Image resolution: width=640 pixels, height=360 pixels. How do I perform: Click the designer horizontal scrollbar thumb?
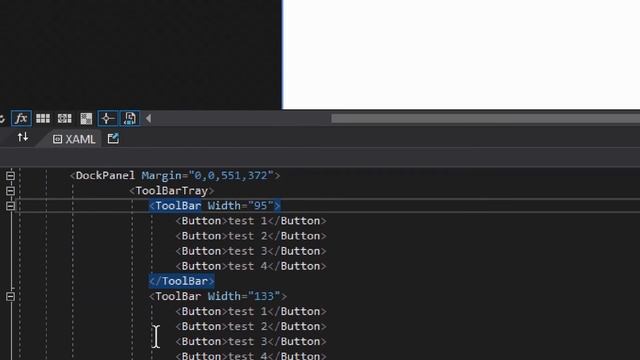click(485, 118)
